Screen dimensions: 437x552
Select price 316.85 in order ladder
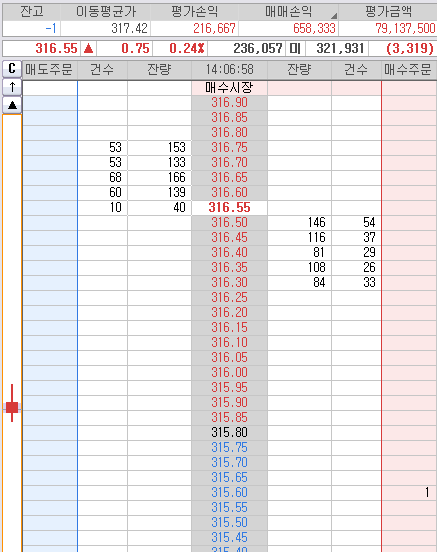point(229,118)
